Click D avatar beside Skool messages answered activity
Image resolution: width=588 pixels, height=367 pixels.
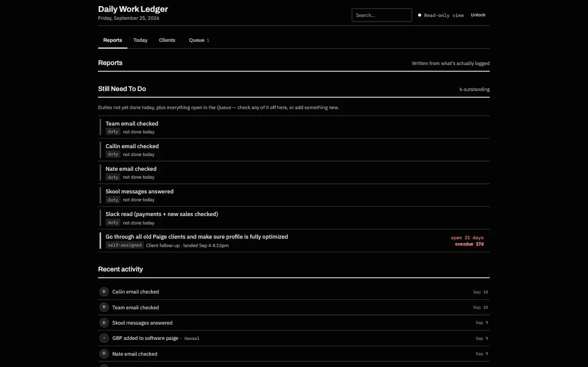(104, 323)
